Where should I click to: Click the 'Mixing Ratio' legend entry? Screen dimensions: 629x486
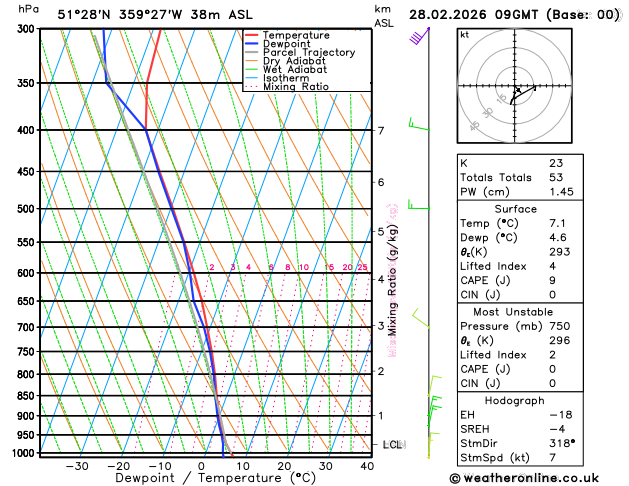point(296,87)
